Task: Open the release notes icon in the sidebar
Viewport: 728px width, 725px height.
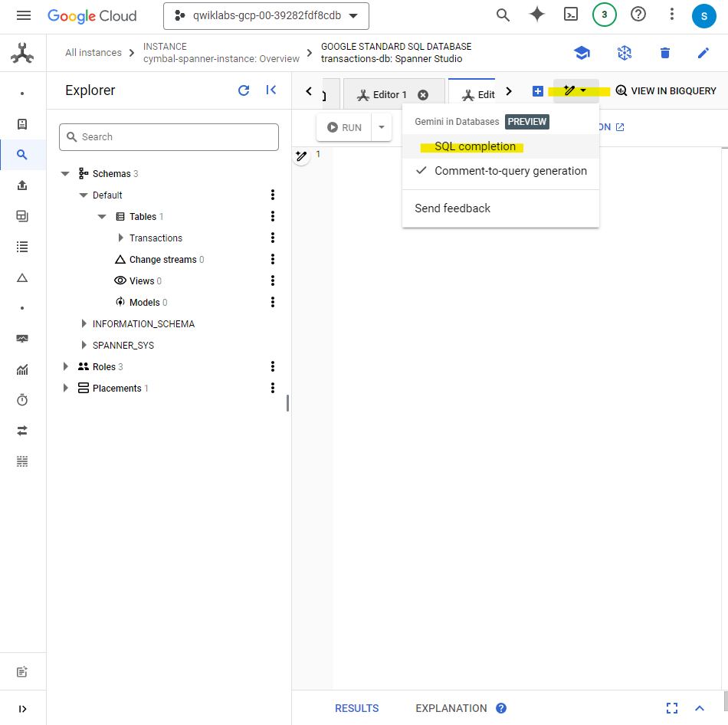Action: pyautogui.click(x=22, y=671)
